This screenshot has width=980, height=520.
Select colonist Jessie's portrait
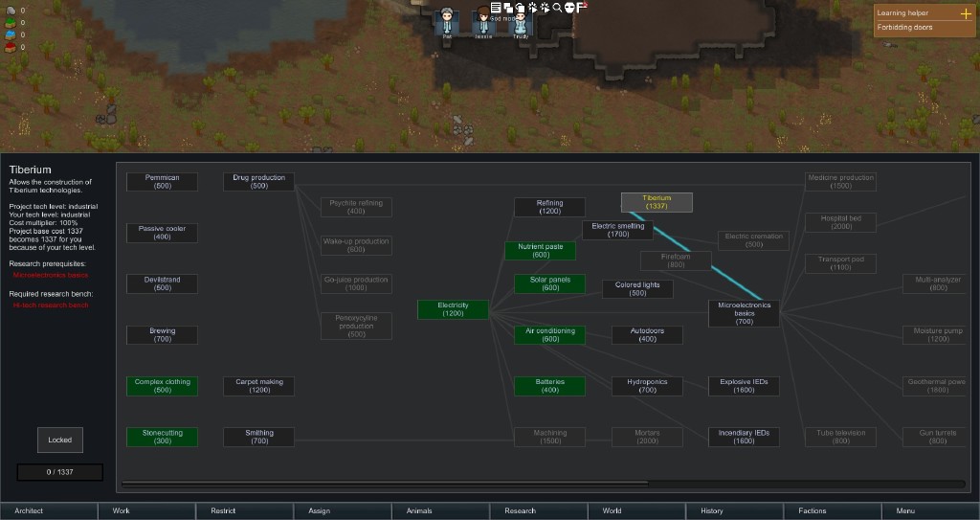pos(483,23)
